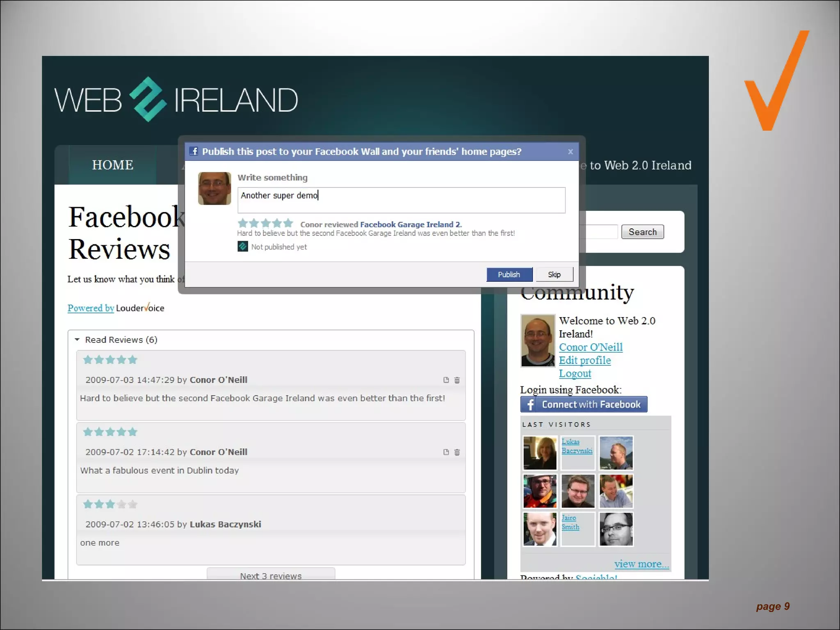Image resolution: width=840 pixels, height=630 pixels.
Task: Click the app icon beside Not published yet
Action: click(243, 247)
